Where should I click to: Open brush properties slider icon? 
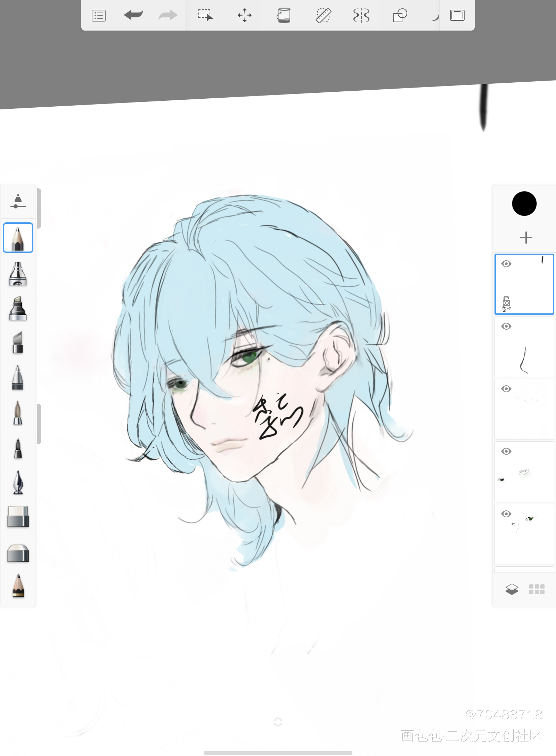pyautogui.click(x=18, y=201)
